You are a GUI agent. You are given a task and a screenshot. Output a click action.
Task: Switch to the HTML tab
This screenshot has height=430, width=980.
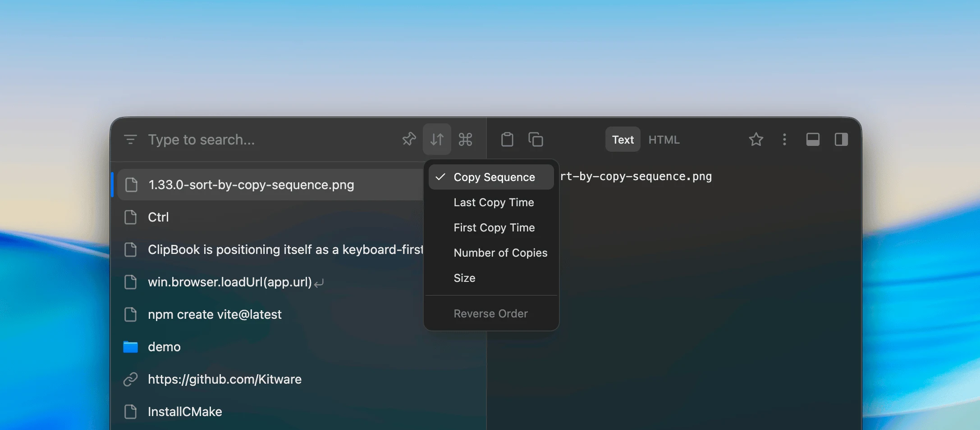tap(664, 139)
